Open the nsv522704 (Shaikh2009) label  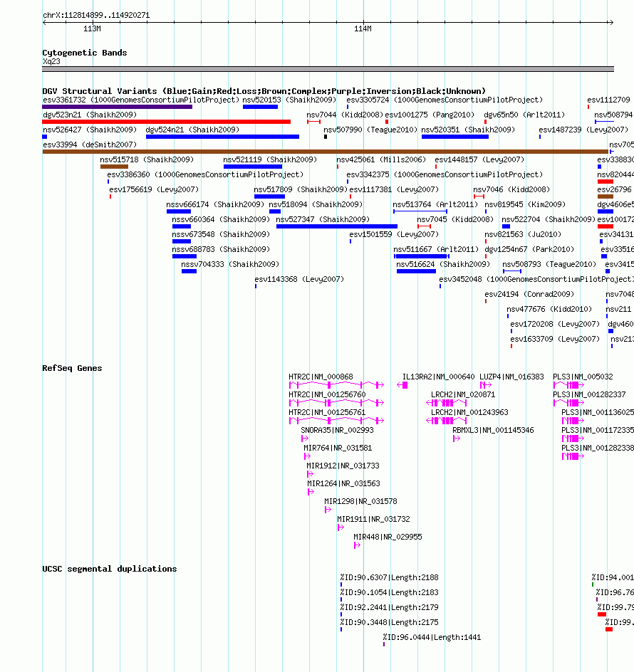[x=549, y=219]
